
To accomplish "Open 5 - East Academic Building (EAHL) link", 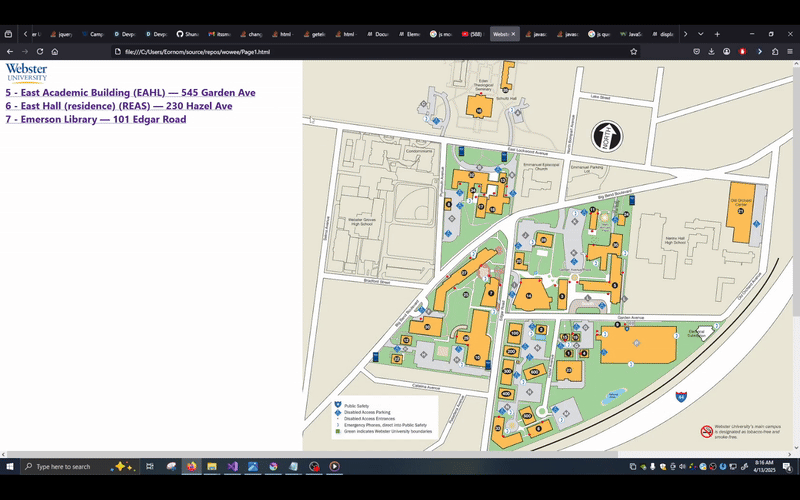I will click(131, 92).
